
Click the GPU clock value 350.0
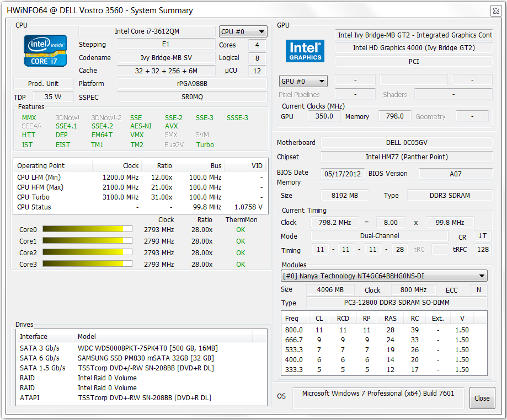pos(324,116)
